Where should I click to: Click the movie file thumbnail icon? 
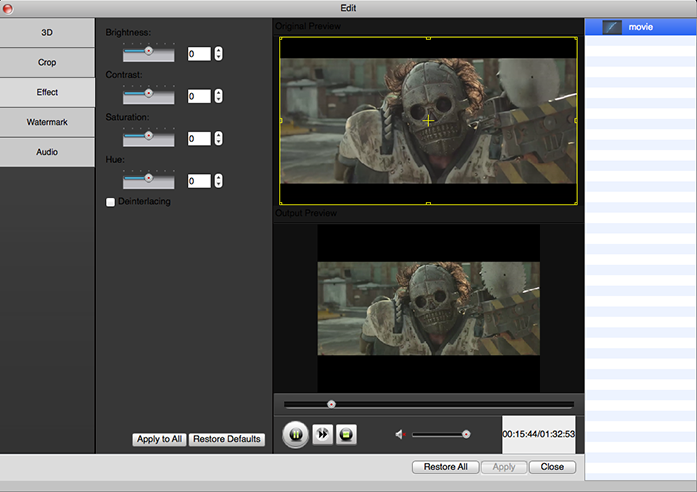coord(612,27)
